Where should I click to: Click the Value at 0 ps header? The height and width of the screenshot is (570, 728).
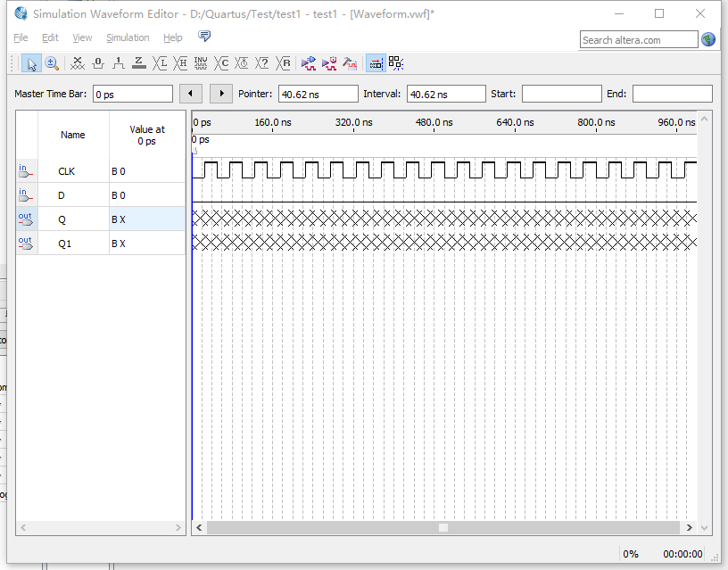tap(147, 135)
